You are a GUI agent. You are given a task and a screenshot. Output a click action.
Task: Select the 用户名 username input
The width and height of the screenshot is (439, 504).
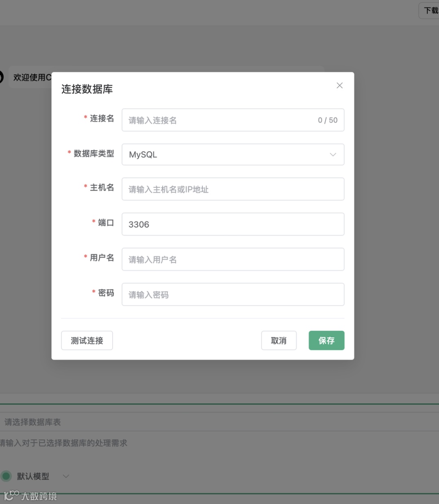click(x=233, y=259)
